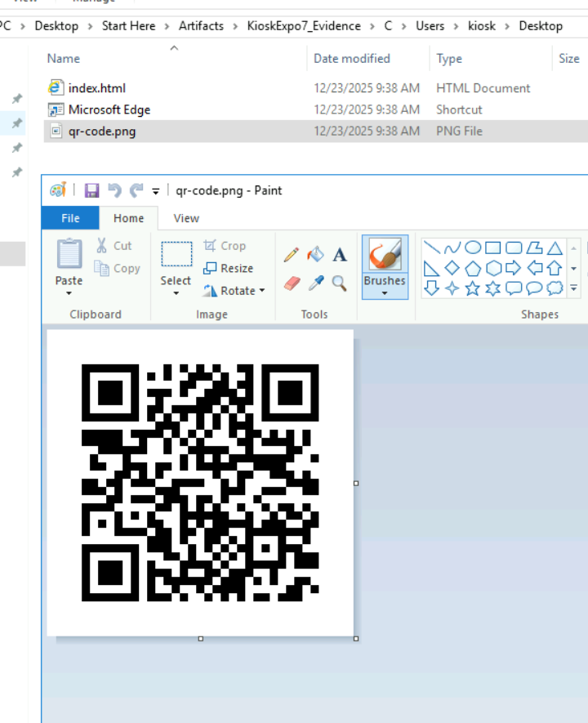The height and width of the screenshot is (723, 588).
Task: Choose the Line shape
Action: [431, 248]
